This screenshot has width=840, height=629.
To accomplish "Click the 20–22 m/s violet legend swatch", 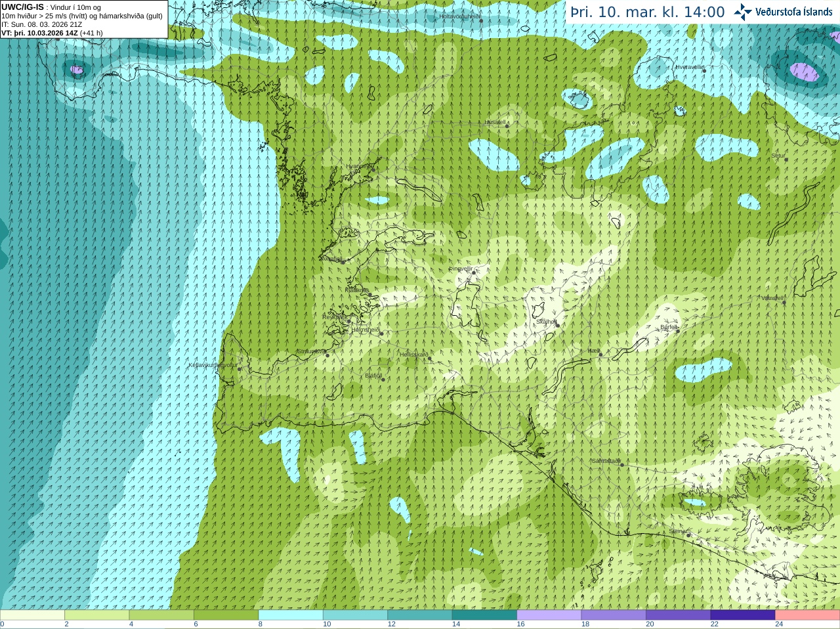I will 679,615.
